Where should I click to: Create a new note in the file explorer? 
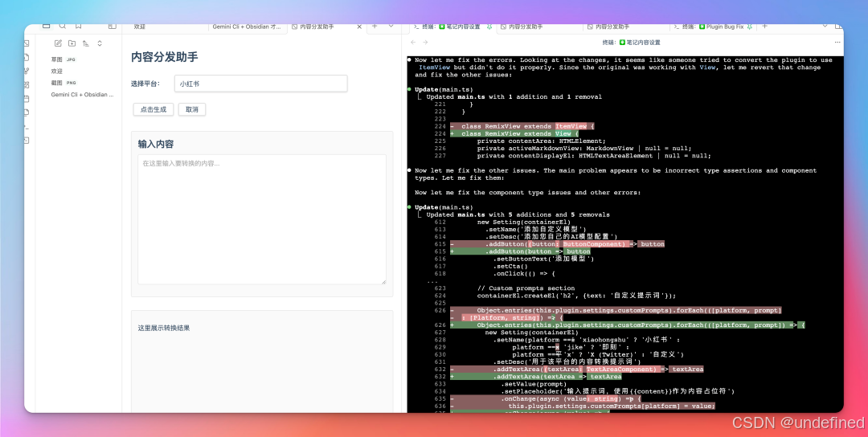58,43
